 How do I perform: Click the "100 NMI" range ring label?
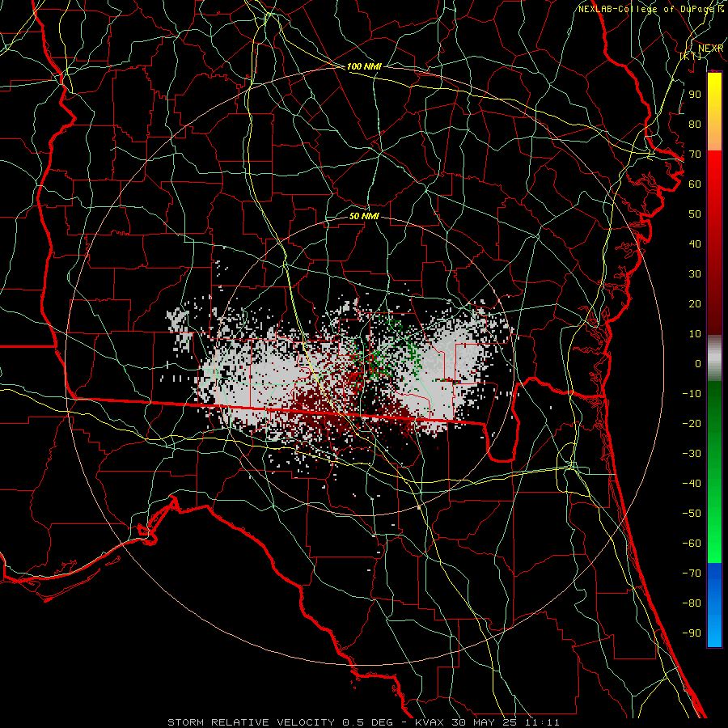(x=364, y=67)
